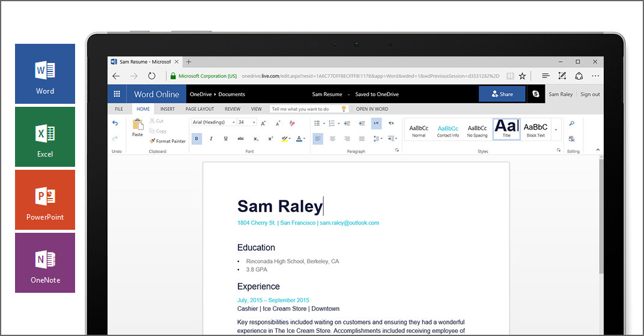Apply superscript formatting
Viewport: 644px width, 336px height.
pos(270,139)
